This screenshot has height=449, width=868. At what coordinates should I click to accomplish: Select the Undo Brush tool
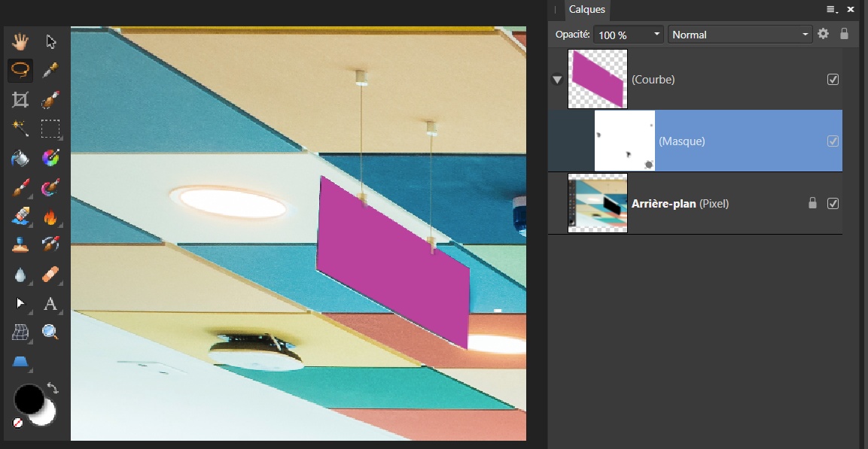click(x=50, y=244)
